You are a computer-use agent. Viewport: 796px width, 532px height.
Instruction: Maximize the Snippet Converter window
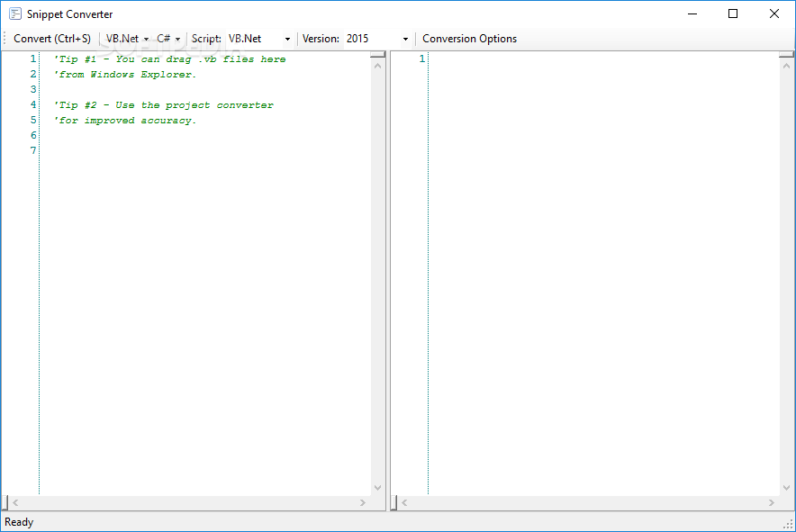[733, 14]
